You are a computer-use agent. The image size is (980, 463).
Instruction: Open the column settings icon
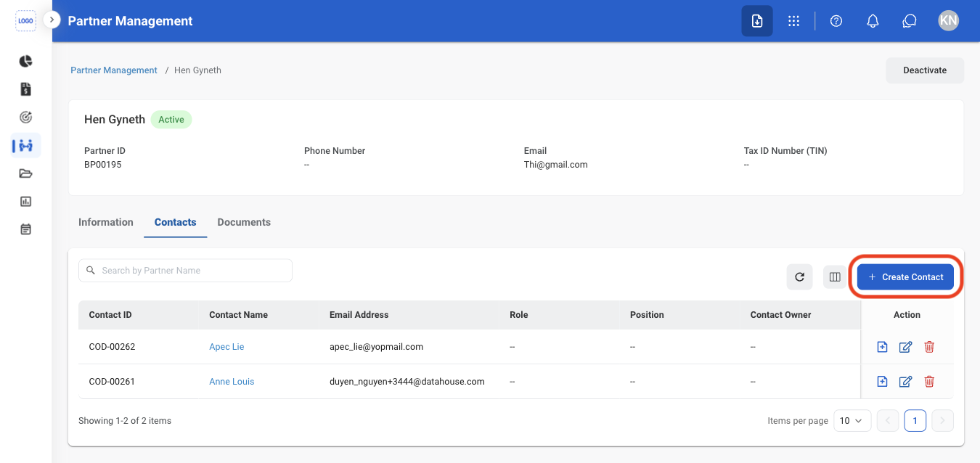835,277
